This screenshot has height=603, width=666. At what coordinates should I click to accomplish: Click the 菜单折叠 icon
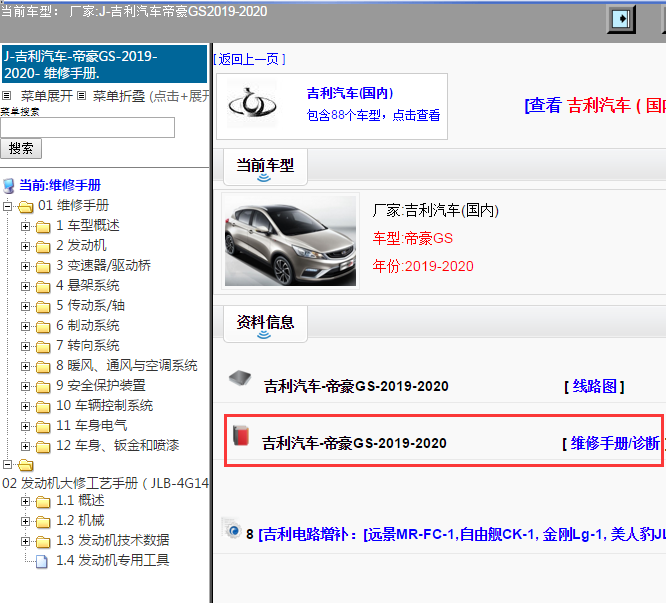coord(82,96)
